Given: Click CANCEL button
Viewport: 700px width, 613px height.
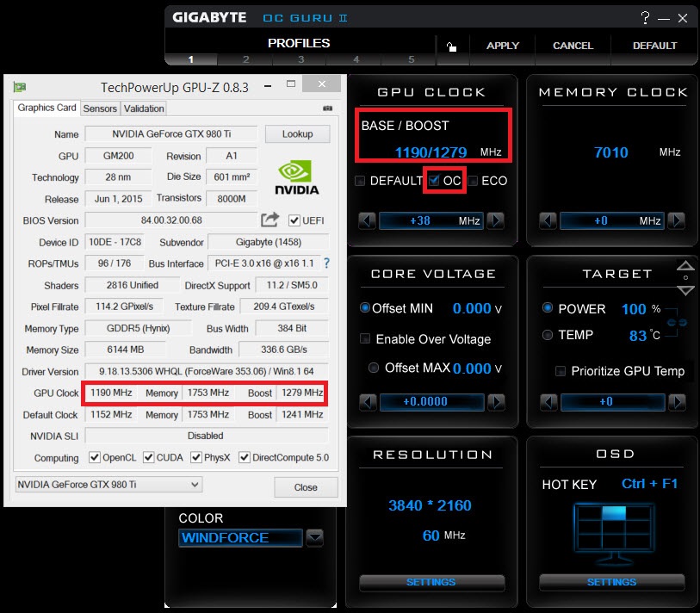Looking at the screenshot, I should coord(573,46).
